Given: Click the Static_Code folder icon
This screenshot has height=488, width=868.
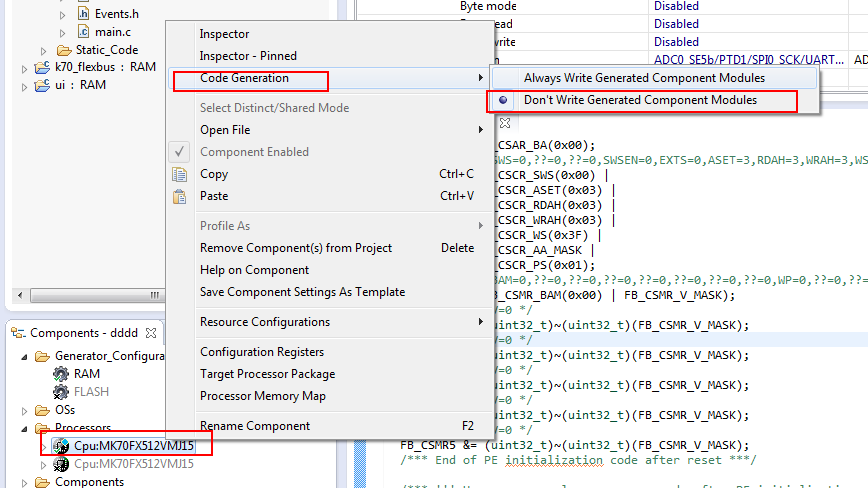Looking at the screenshot, I should pyautogui.click(x=64, y=50).
